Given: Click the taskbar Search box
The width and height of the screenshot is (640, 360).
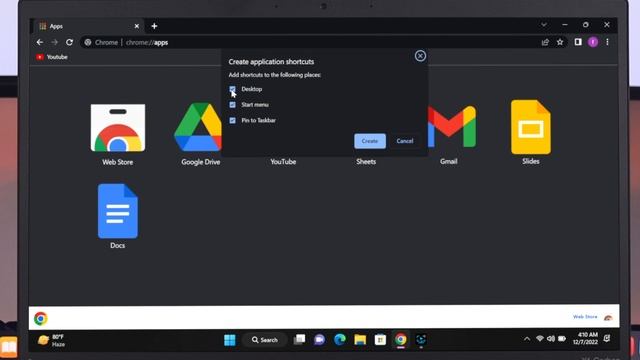Looking at the screenshot, I should point(265,340).
